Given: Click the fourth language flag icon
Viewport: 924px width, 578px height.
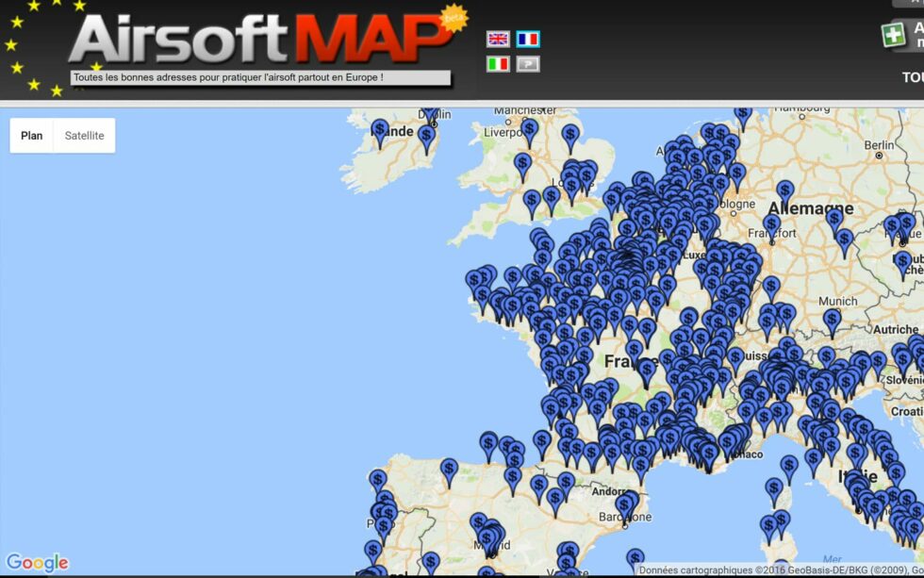Looking at the screenshot, I should pyautogui.click(x=526, y=63).
